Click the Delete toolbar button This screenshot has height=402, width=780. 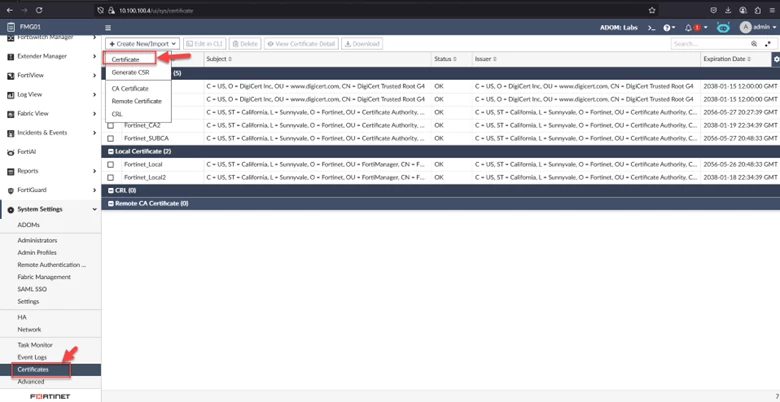[244, 44]
